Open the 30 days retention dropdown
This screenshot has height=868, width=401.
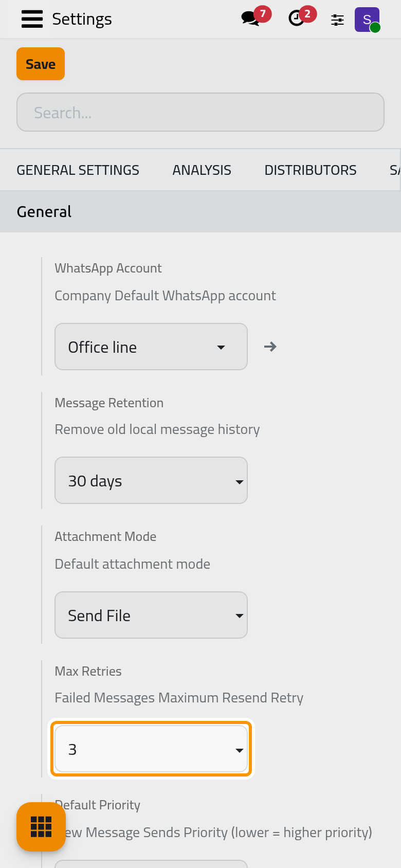pyautogui.click(x=151, y=480)
